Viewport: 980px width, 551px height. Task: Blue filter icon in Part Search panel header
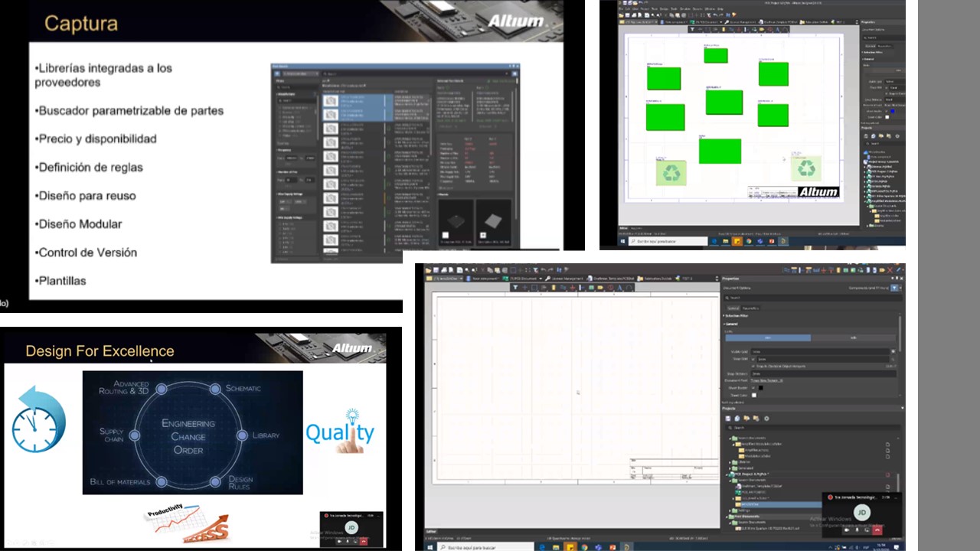click(277, 73)
